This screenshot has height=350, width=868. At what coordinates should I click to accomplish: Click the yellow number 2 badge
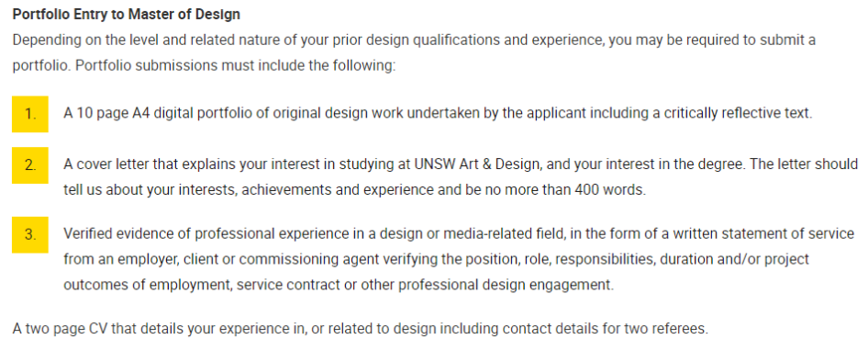30,165
